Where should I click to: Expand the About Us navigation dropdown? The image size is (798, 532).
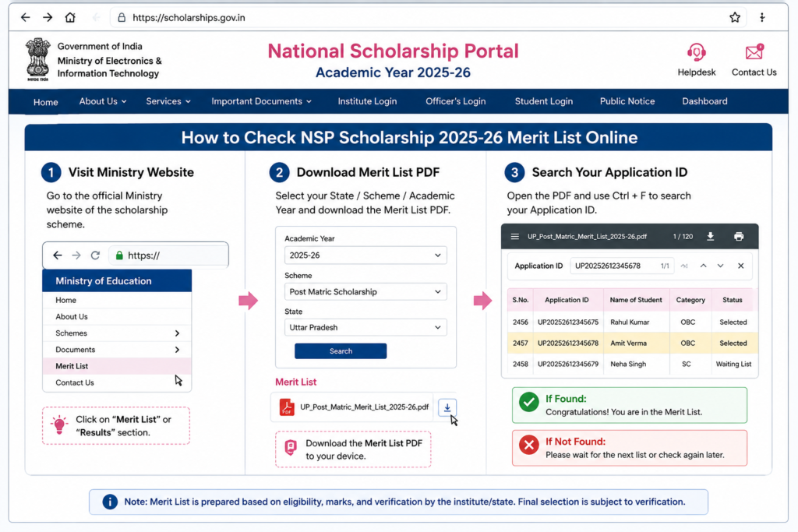(x=103, y=101)
